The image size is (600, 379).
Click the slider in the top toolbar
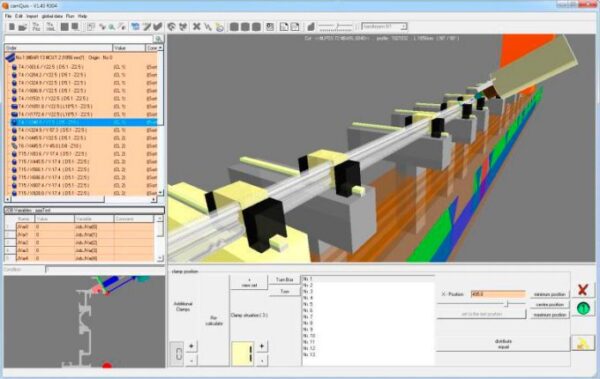(x=336, y=26)
